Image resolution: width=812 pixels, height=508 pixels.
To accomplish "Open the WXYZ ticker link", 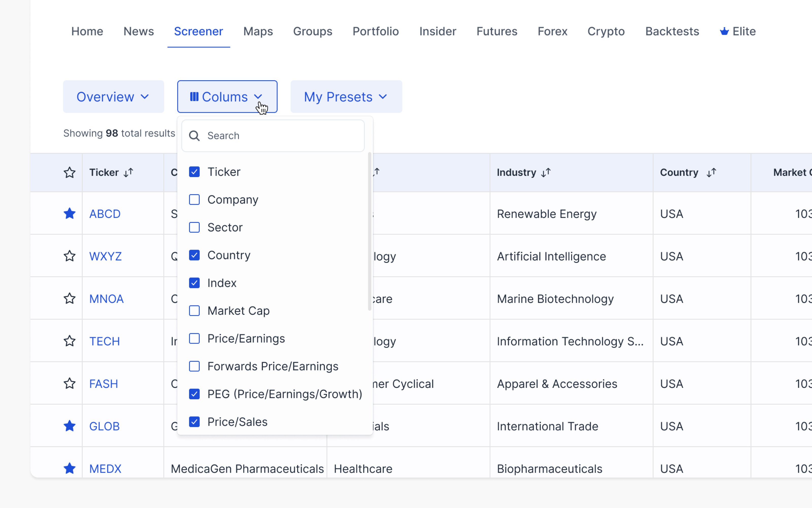I will [105, 256].
